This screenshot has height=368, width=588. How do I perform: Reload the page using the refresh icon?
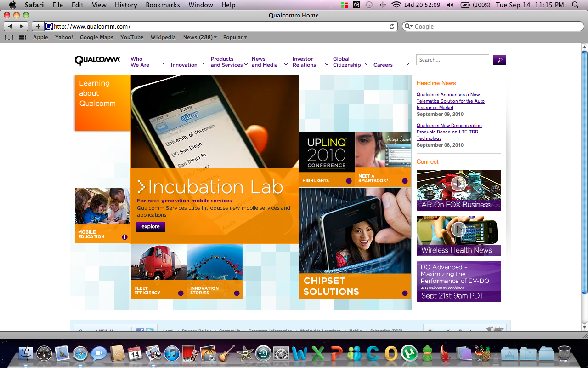point(392,26)
